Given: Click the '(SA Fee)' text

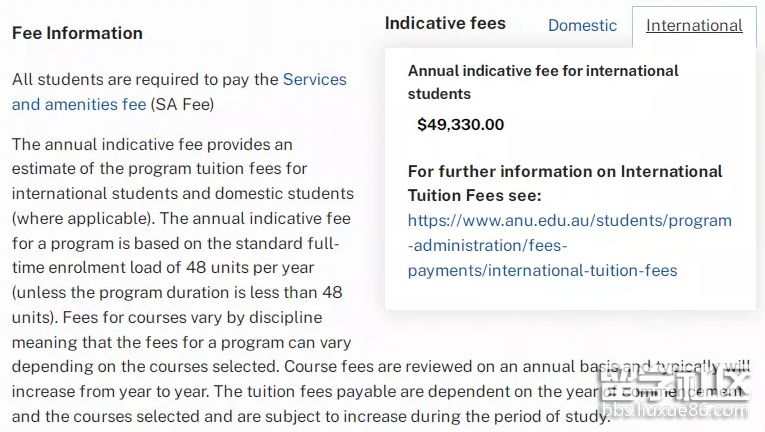Looking at the screenshot, I should click(x=182, y=104).
